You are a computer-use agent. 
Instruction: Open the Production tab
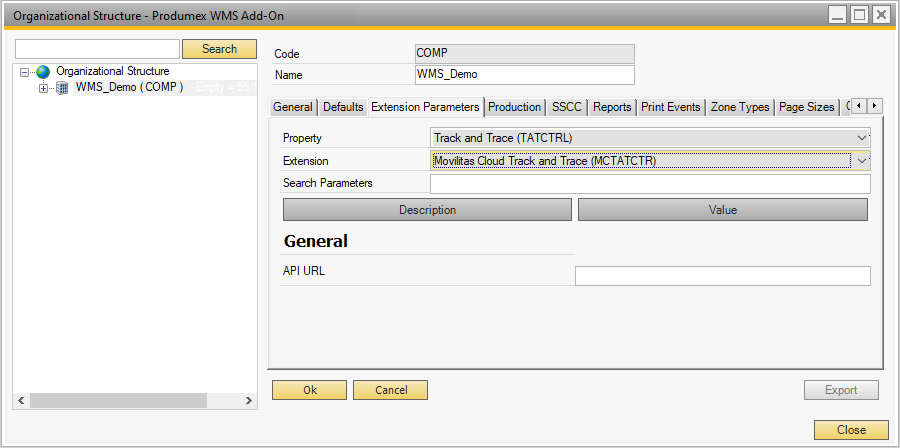point(515,107)
